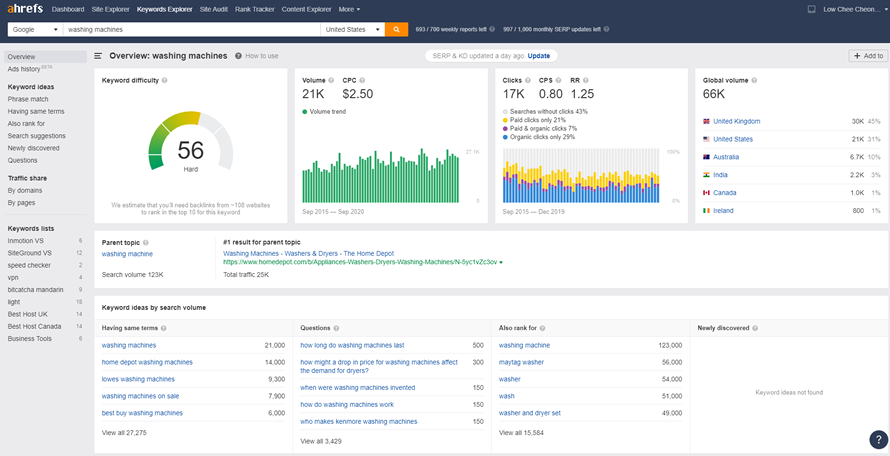Toggle the hamburger sidebar menu icon

(x=98, y=56)
